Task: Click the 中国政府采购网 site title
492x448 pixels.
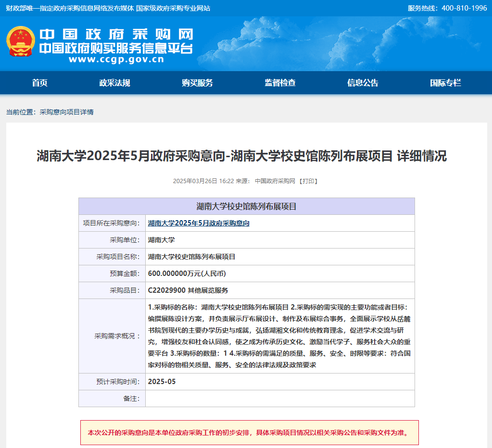Action: click(116, 35)
